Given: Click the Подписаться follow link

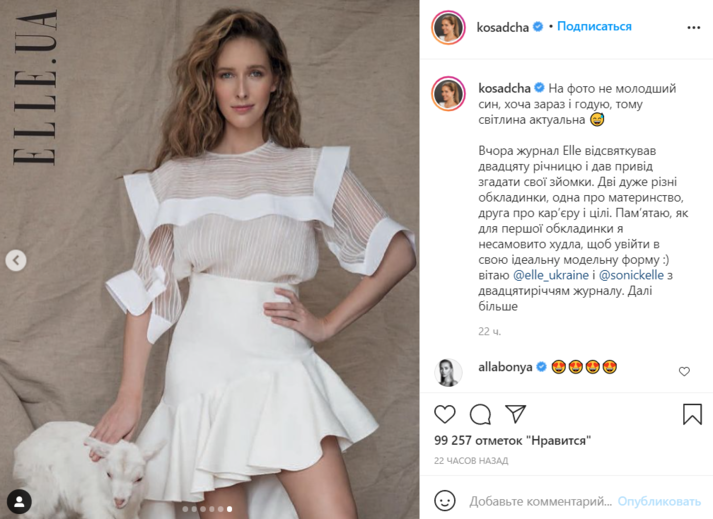Looking at the screenshot, I should click(594, 26).
